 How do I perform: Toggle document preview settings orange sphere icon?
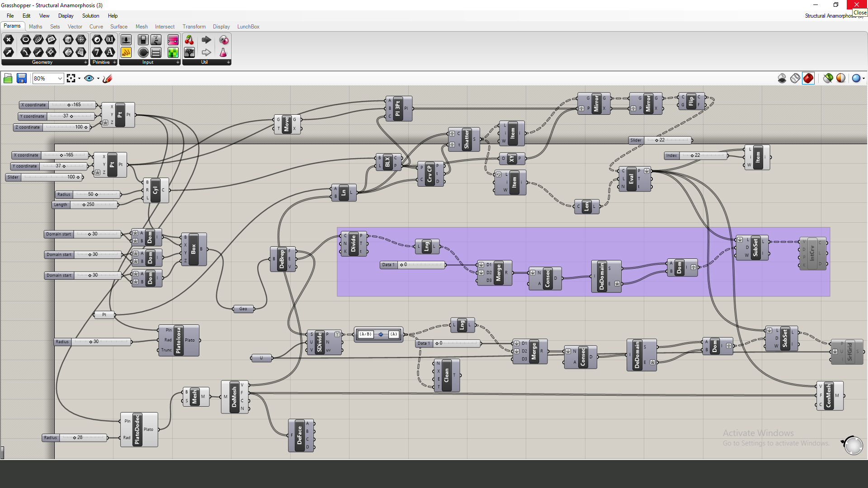841,78
